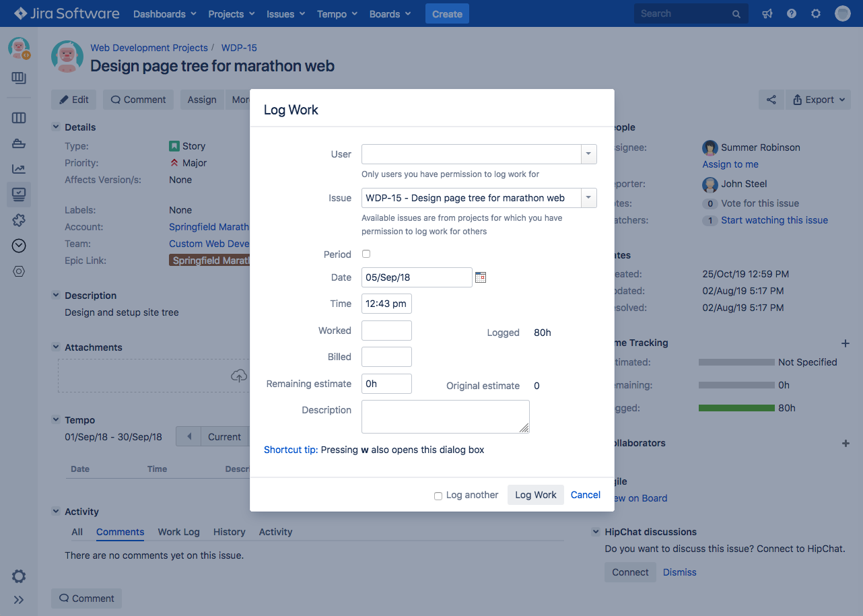Open the Issue dropdown arrow
Viewport: 863px width, 616px height.
click(x=589, y=198)
